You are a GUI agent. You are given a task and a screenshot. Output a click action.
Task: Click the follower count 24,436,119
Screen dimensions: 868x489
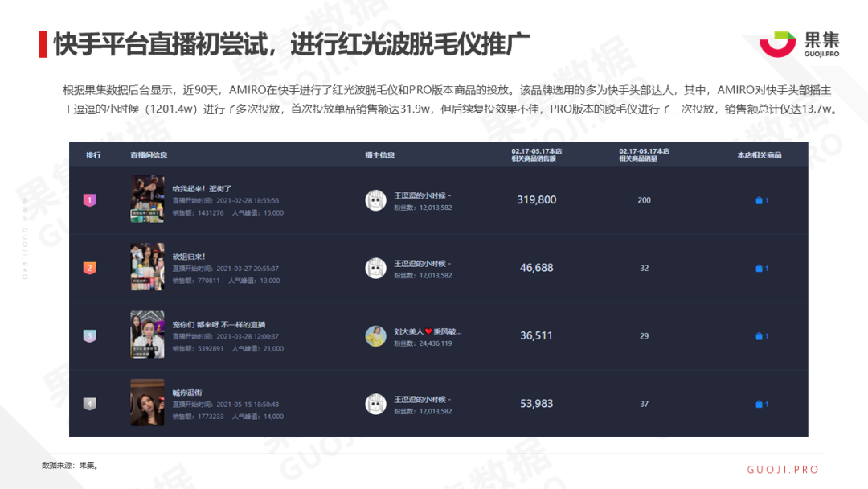tap(436, 343)
